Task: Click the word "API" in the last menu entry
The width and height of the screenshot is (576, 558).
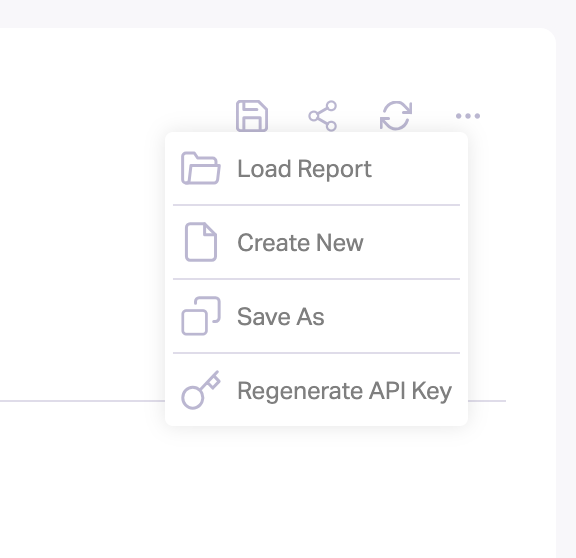Action: pos(388,390)
